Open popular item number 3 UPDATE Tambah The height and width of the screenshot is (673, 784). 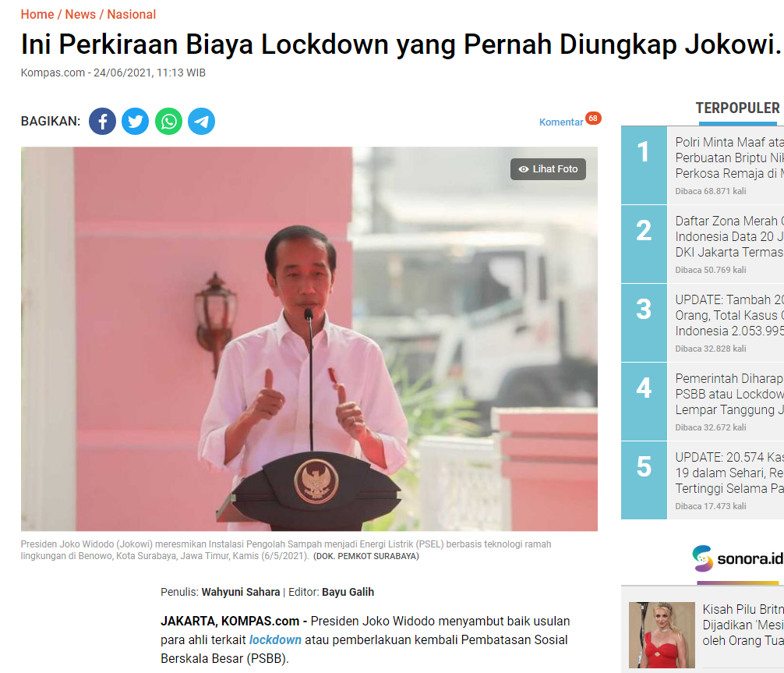tap(729, 315)
